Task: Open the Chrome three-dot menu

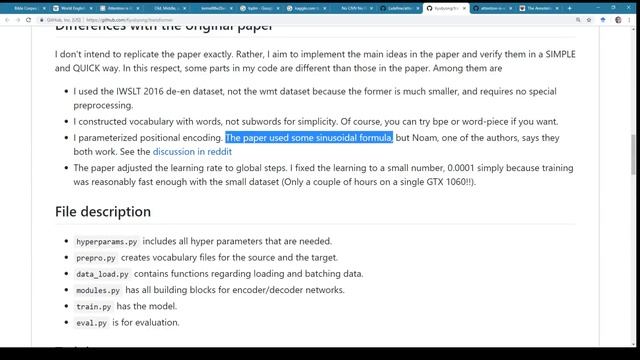Action: [629, 20]
